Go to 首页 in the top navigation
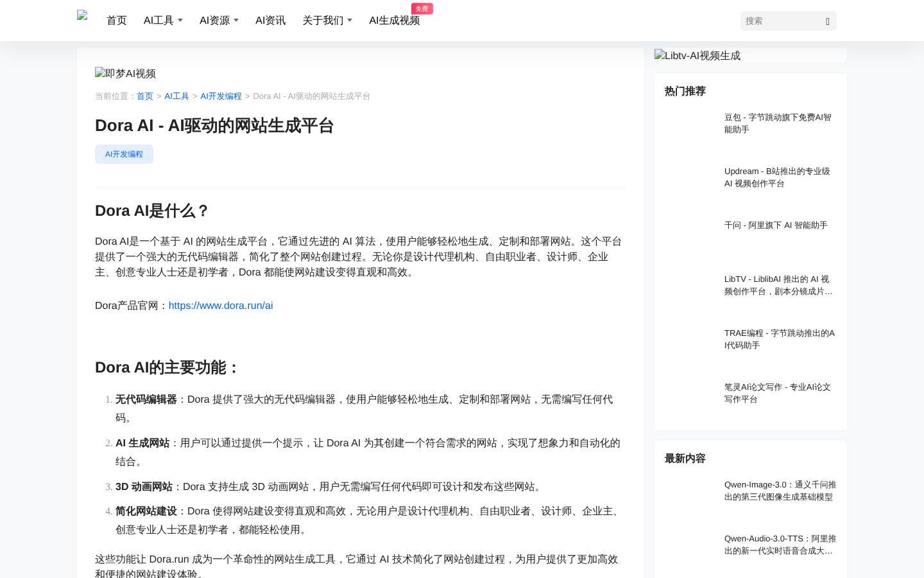This screenshot has width=924, height=578. click(x=117, y=21)
